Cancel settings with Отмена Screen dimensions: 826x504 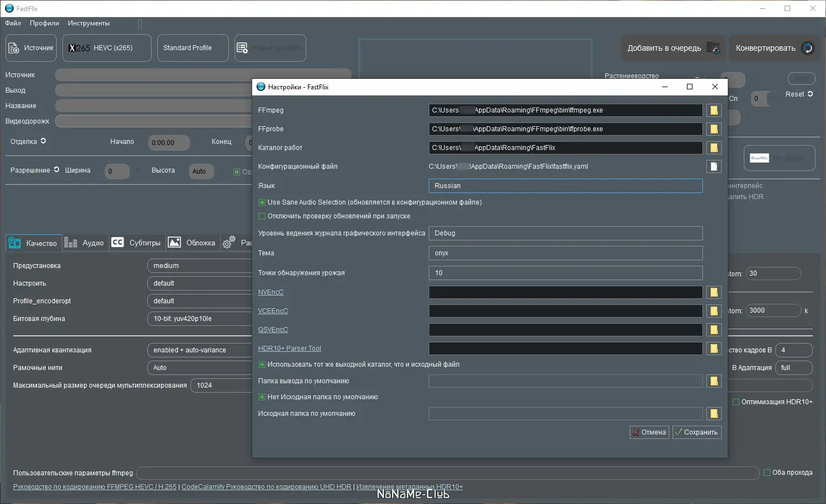[649, 432]
